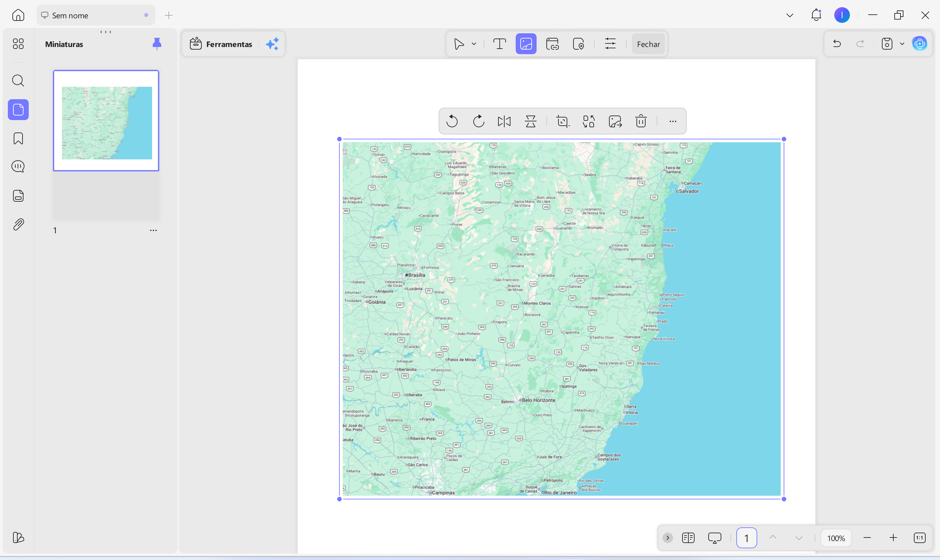Delete the selected image
The height and width of the screenshot is (560, 940).
click(641, 121)
